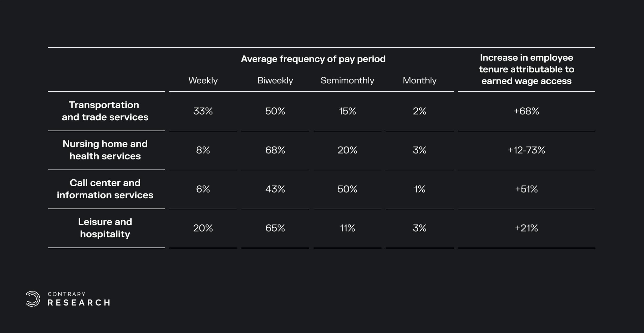
Task: Click the 11% semimonthly value cell
Action: pyautogui.click(x=347, y=228)
